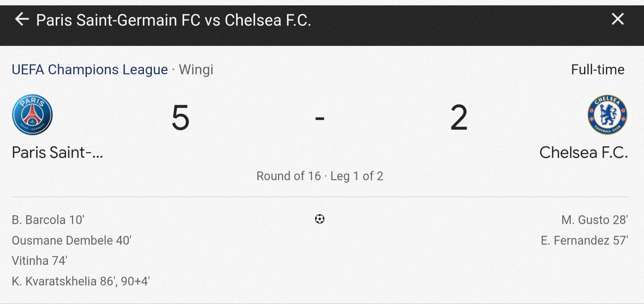Click the Chelsea club crest logo
Screen dimensions: 644x304
coord(607,115)
